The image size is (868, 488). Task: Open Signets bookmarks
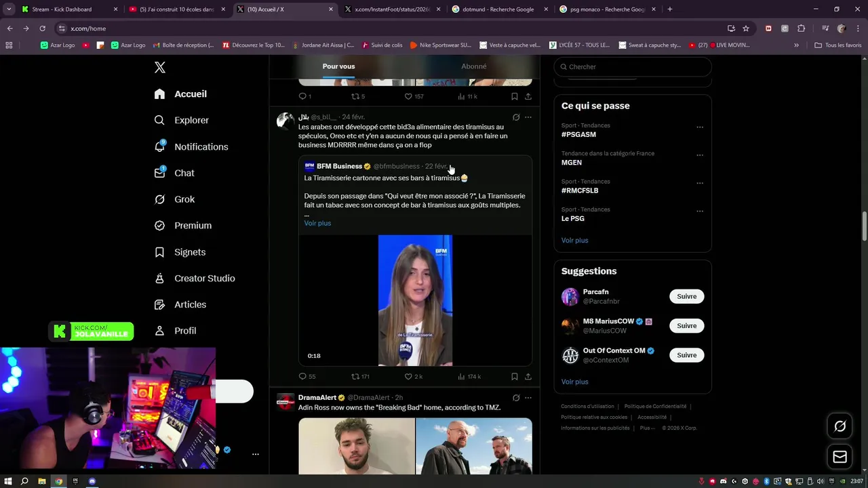coord(180,252)
